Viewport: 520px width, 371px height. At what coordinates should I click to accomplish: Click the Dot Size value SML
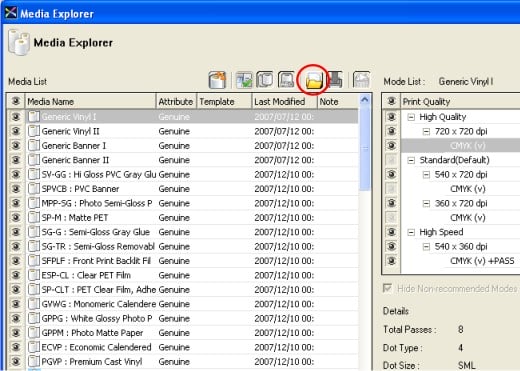click(466, 365)
